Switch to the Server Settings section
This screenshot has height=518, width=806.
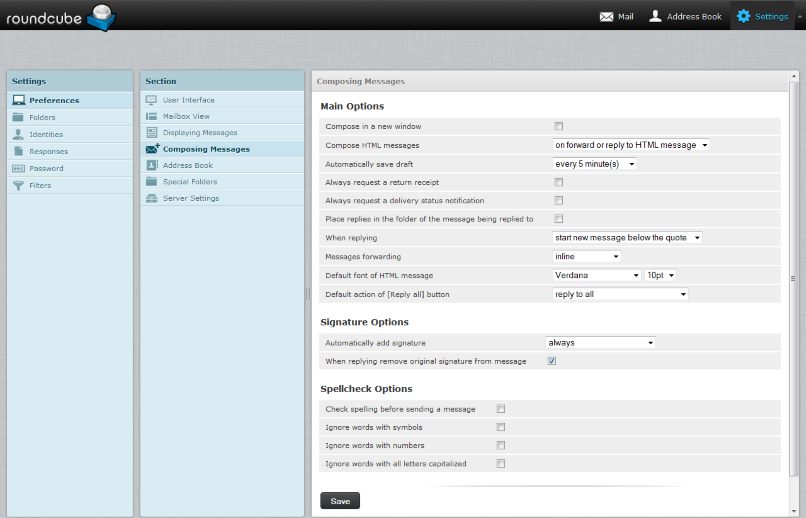click(190, 198)
